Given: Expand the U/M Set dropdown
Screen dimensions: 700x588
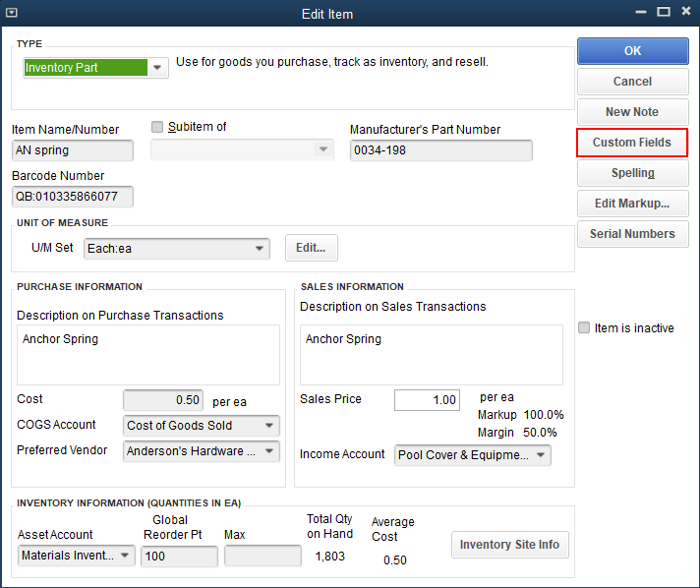Looking at the screenshot, I should coord(260,249).
